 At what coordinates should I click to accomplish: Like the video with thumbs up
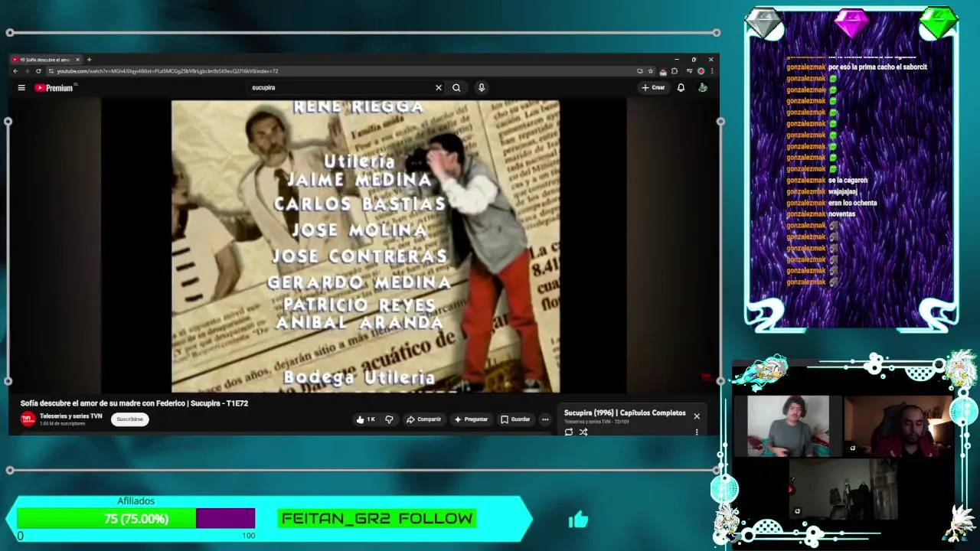point(365,419)
